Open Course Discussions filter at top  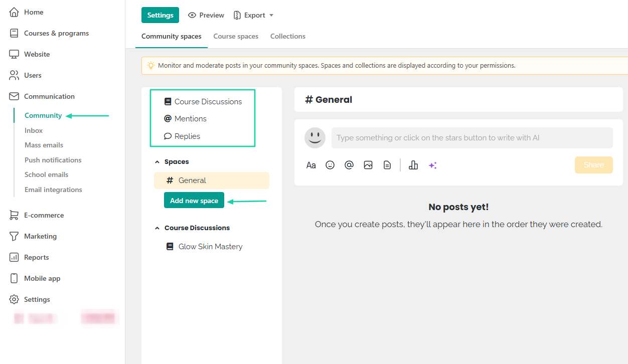[203, 101]
